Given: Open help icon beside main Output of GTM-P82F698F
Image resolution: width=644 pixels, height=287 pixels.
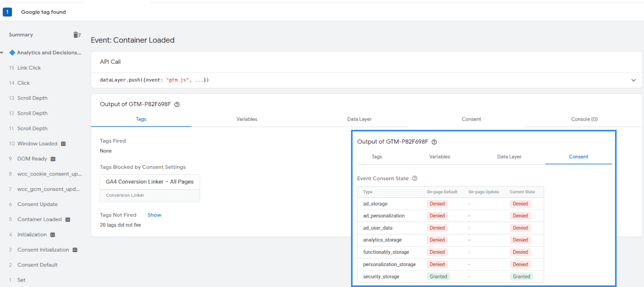Looking at the screenshot, I should click(x=177, y=105).
